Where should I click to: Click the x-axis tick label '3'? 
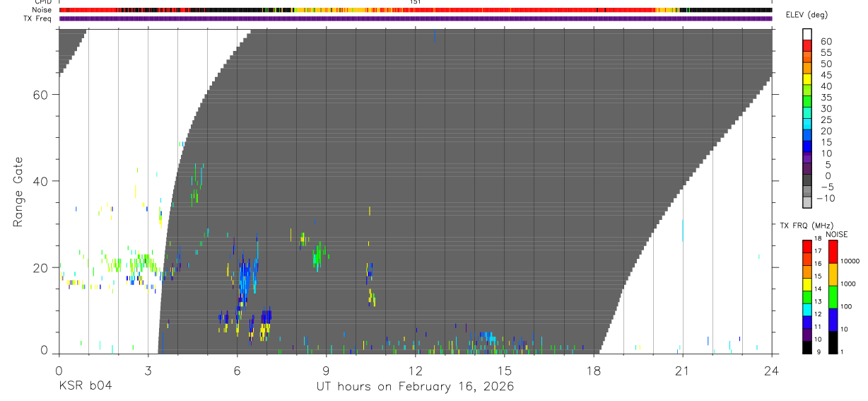[x=148, y=370]
